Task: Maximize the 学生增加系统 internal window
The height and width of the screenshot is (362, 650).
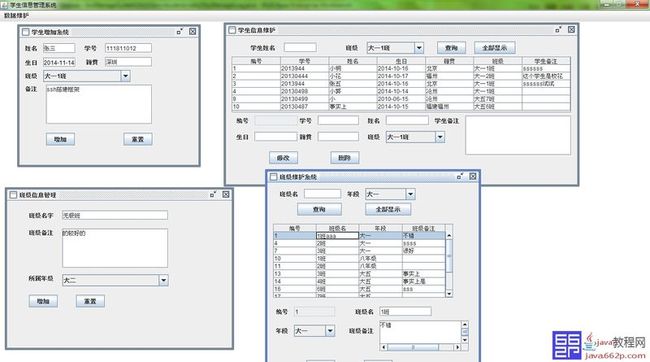Action: coord(179,32)
